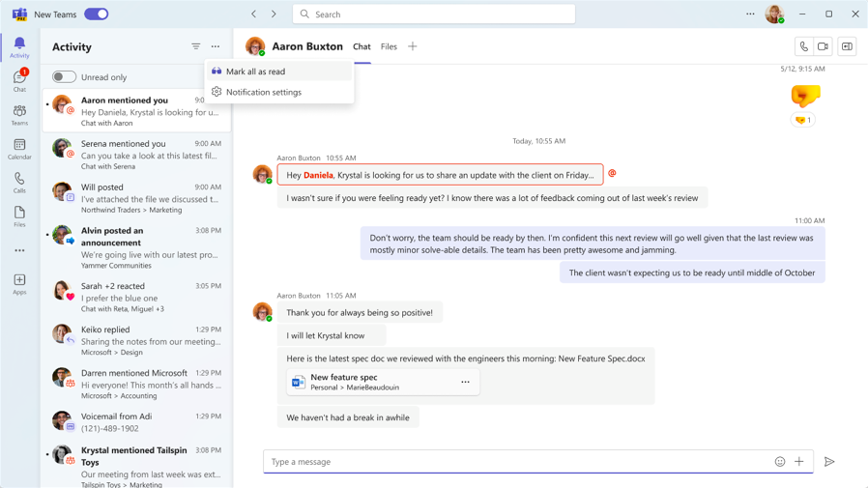The width and height of the screenshot is (868, 488).
Task: Open the Serena mentioned you notification
Action: tap(136, 155)
